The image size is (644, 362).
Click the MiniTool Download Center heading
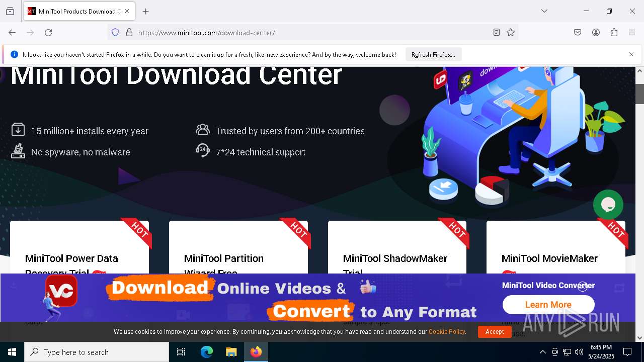pyautogui.click(x=176, y=76)
